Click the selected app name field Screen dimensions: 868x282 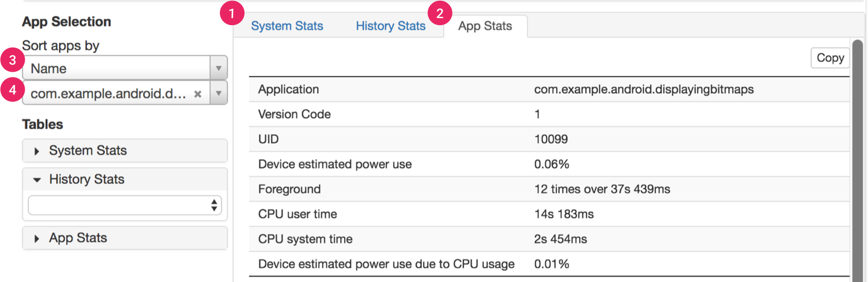click(x=108, y=94)
